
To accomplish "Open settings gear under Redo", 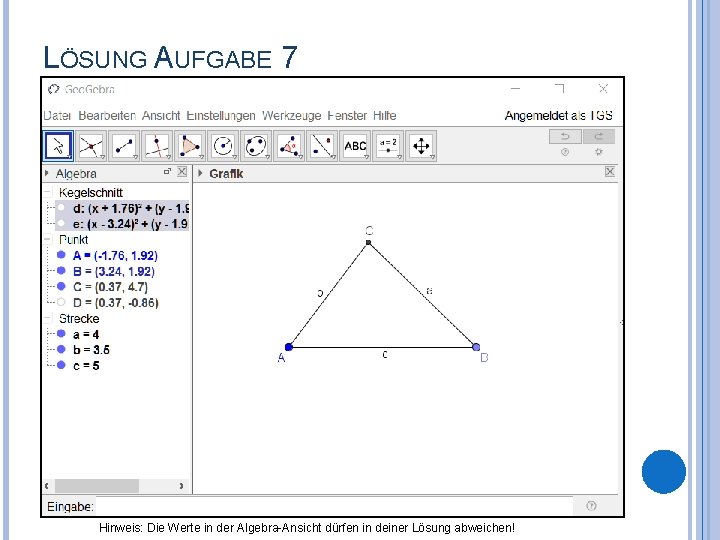I will pyautogui.click(x=598, y=152).
